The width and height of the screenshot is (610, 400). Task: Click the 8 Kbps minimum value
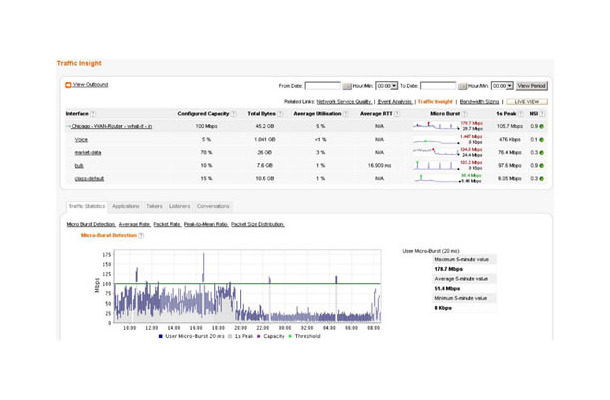[x=443, y=308]
